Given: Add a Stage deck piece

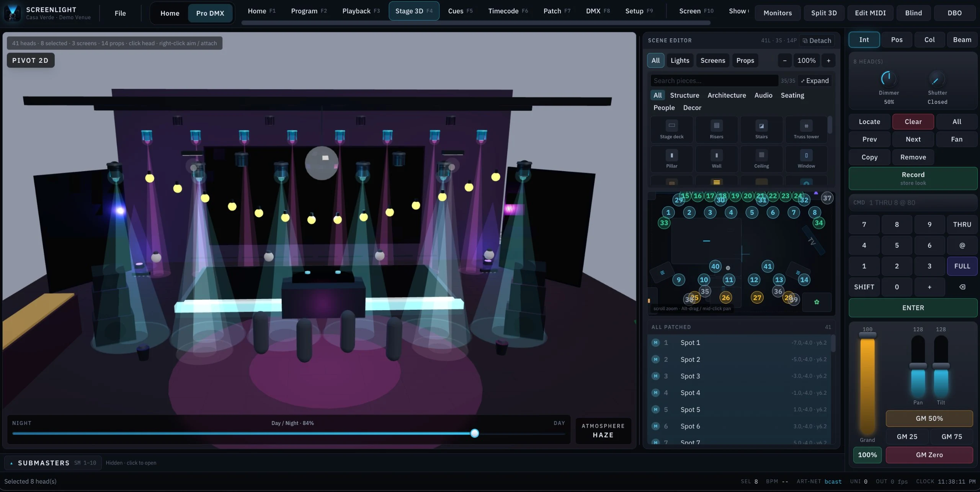Looking at the screenshot, I should pos(671,130).
